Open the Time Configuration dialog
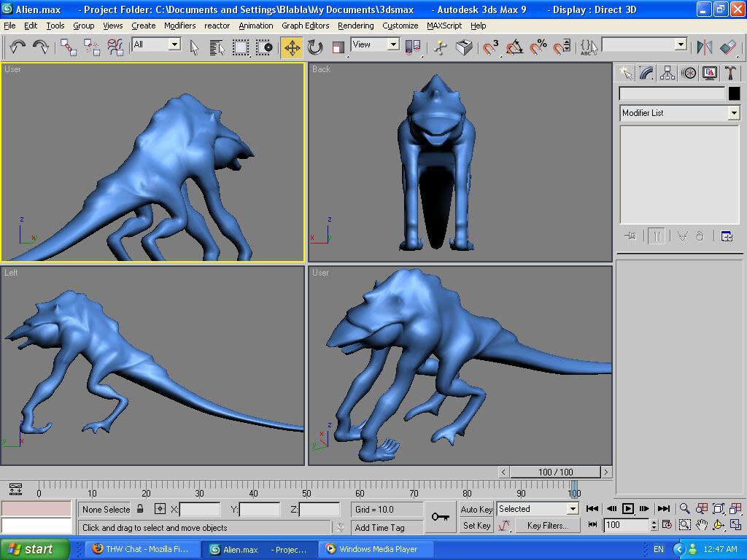 coord(667,525)
